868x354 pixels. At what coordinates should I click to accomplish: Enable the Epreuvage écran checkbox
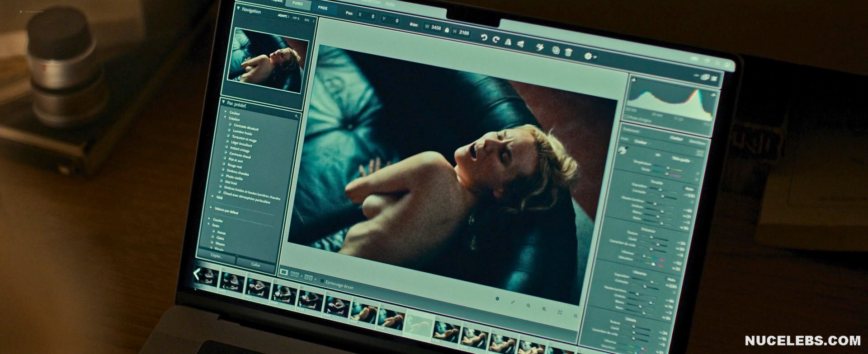point(322,281)
